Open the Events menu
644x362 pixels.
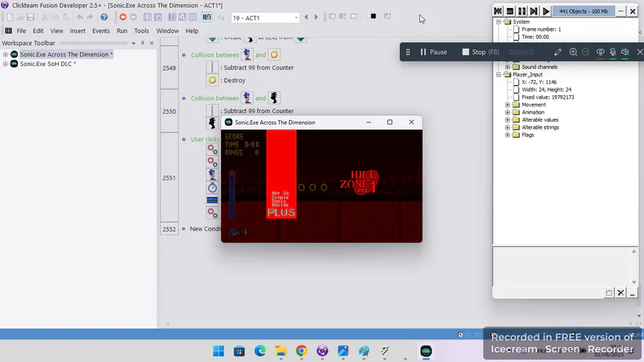click(x=101, y=31)
